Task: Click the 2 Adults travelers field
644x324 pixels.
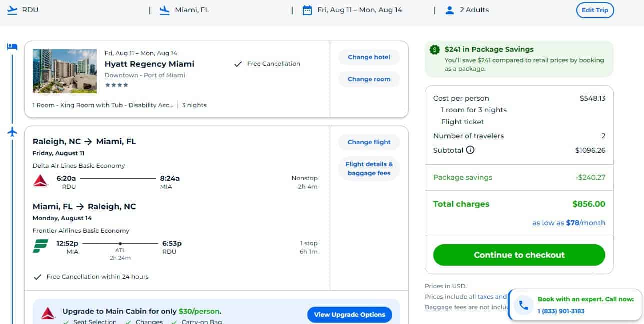Action: [474, 10]
